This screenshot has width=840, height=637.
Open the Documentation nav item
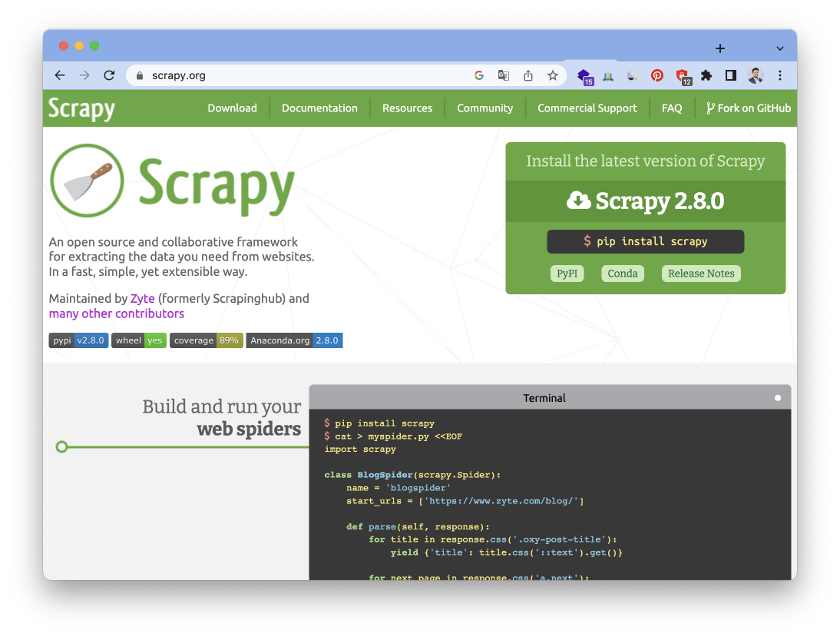pyautogui.click(x=319, y=108)
